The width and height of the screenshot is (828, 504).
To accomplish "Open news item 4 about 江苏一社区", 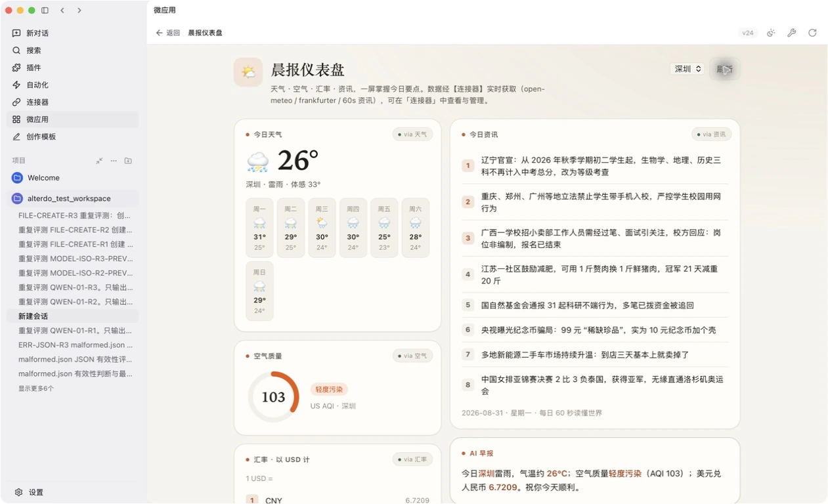I will 595,274.
